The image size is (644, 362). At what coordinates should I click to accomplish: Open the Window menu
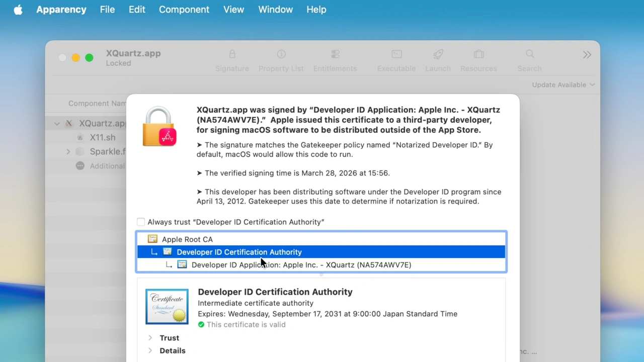point(275,9)
